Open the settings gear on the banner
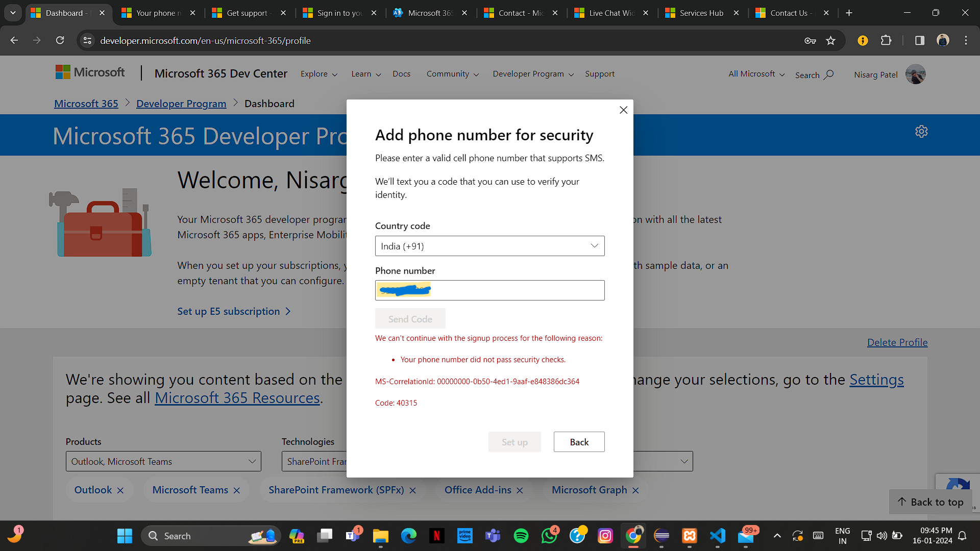This screenshot has width=980, height=551. click(x=921, y=131)
